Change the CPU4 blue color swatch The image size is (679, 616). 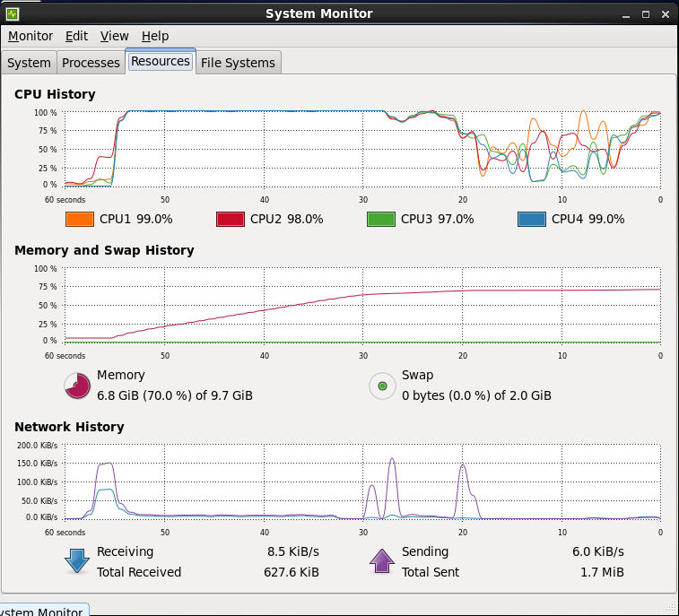pos(532,219)
